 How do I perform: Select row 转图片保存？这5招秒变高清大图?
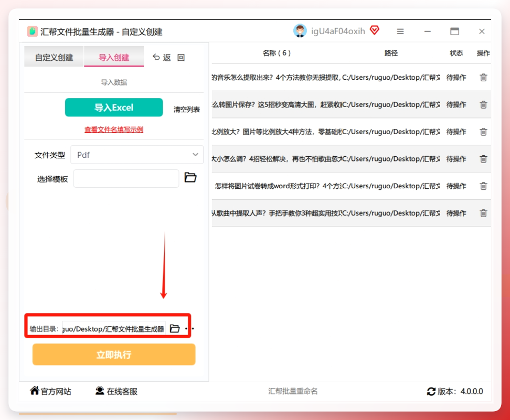pyautogui.click(x=351, y=105)
